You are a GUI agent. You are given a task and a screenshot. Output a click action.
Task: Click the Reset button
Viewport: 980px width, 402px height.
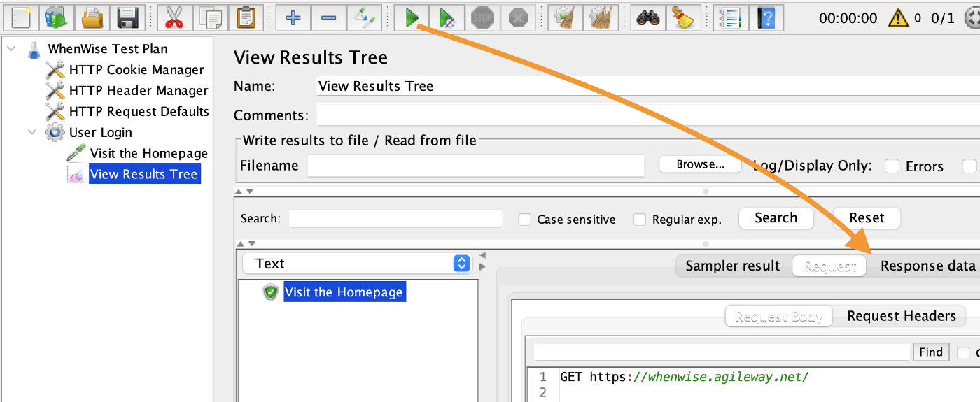[867, 218]
